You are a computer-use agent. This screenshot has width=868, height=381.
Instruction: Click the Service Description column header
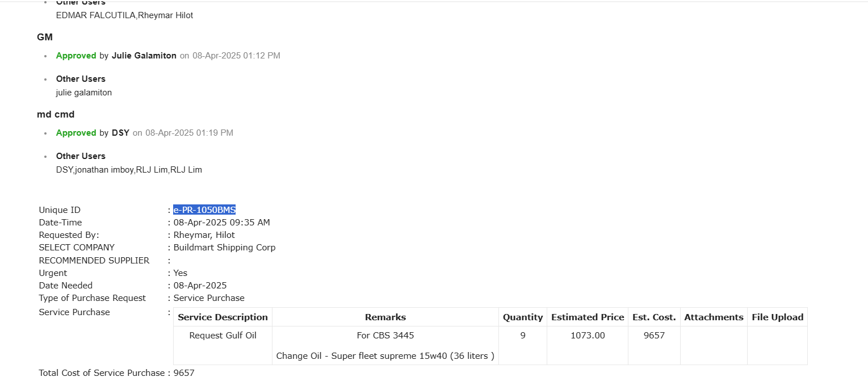(223, 317)
